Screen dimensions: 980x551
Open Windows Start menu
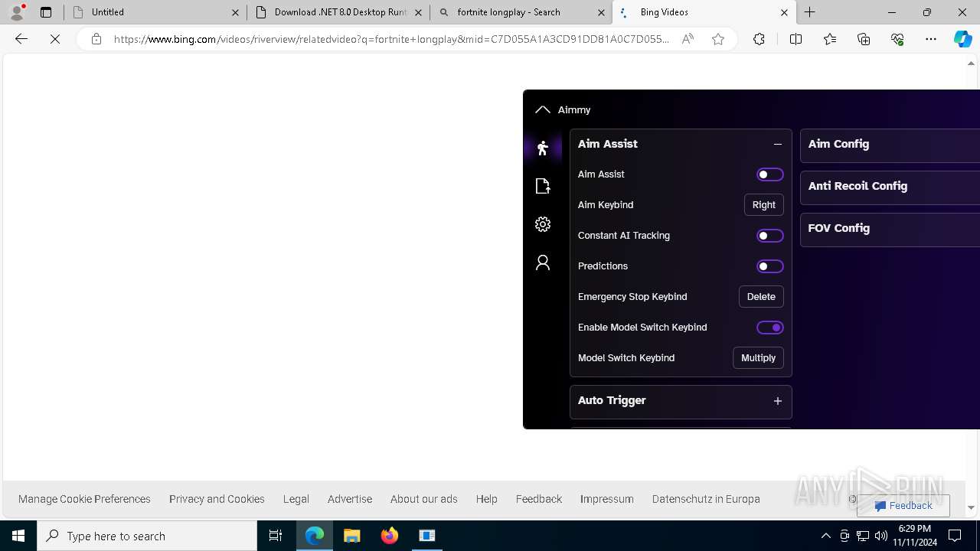pos(18,536)
